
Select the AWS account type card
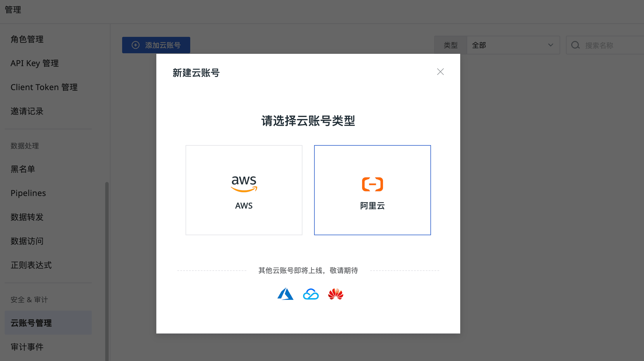click(244, 190)
